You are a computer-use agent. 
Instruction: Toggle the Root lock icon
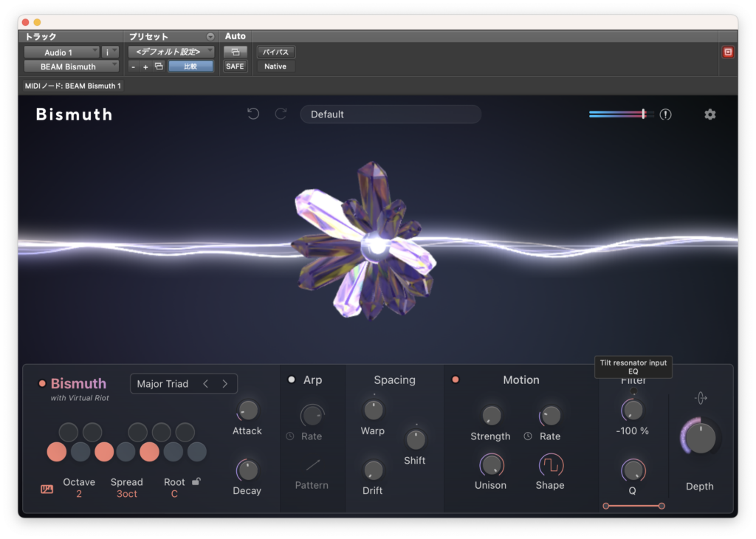pyautogui.click(x=196, y=481)
